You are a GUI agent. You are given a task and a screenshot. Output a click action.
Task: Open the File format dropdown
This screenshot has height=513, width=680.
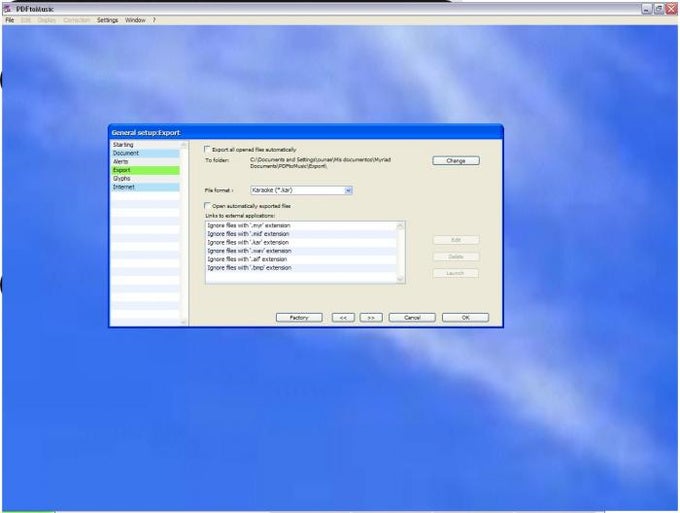click(348, 190)
